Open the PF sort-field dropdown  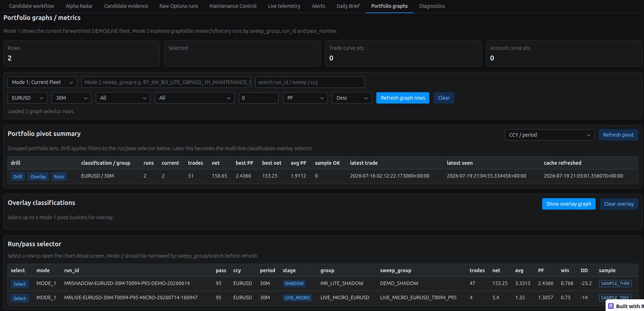tap(305, 98)
